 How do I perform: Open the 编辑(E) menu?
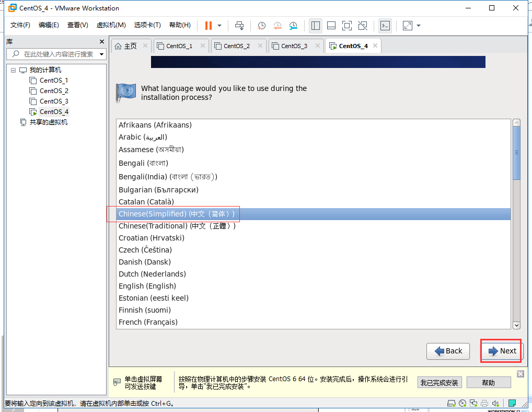pyautogui.click(x=49, y=25)
